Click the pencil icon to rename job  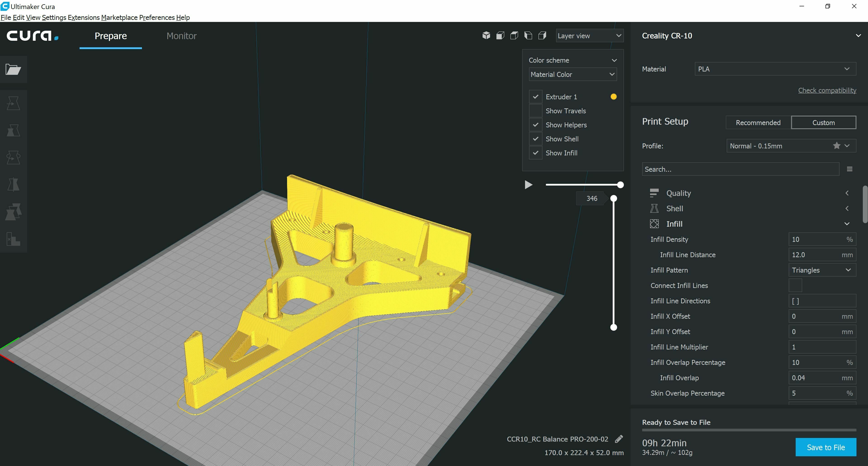point(619,439)
